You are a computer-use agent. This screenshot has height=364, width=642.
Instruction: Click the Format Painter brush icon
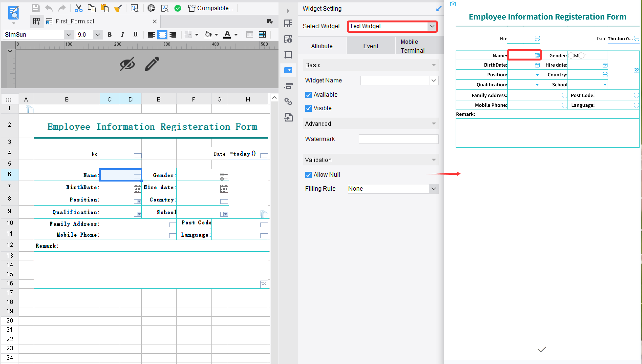118,8
